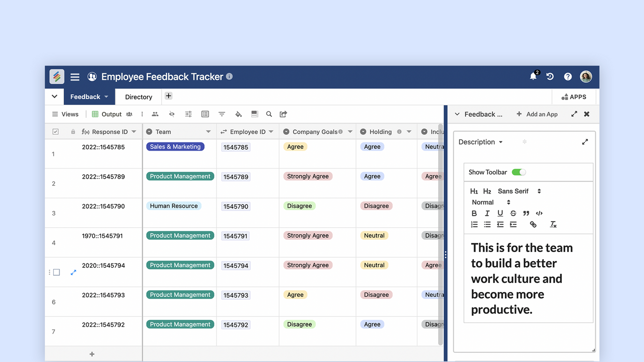Switch to the Directory tab

(139, 97)
